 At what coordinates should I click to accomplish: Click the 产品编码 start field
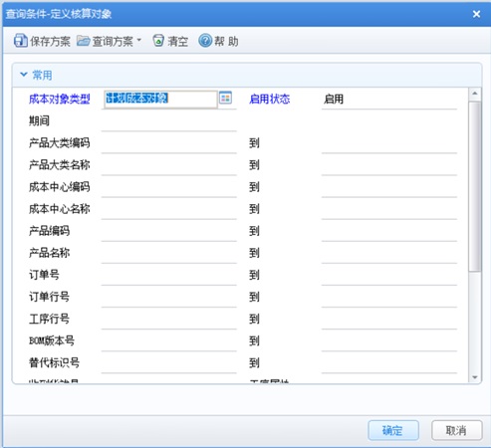169,232
